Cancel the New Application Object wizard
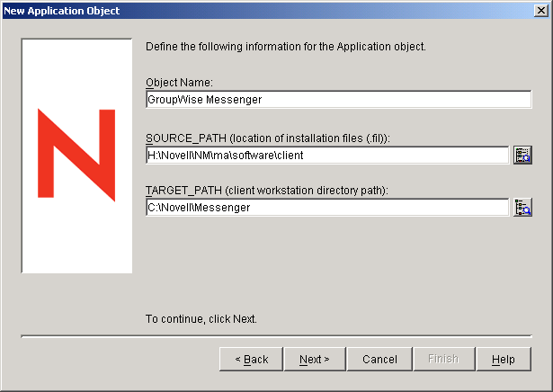553x392 pixels. point(379,360)
